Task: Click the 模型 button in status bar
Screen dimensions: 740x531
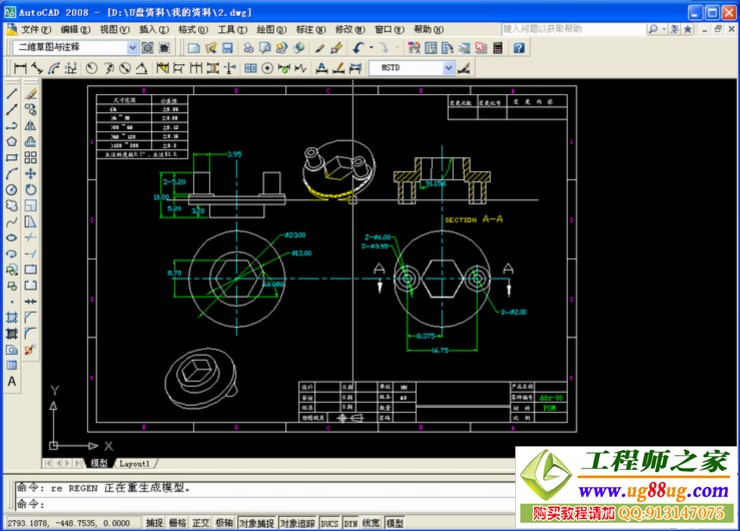Action: pos(395,523)
